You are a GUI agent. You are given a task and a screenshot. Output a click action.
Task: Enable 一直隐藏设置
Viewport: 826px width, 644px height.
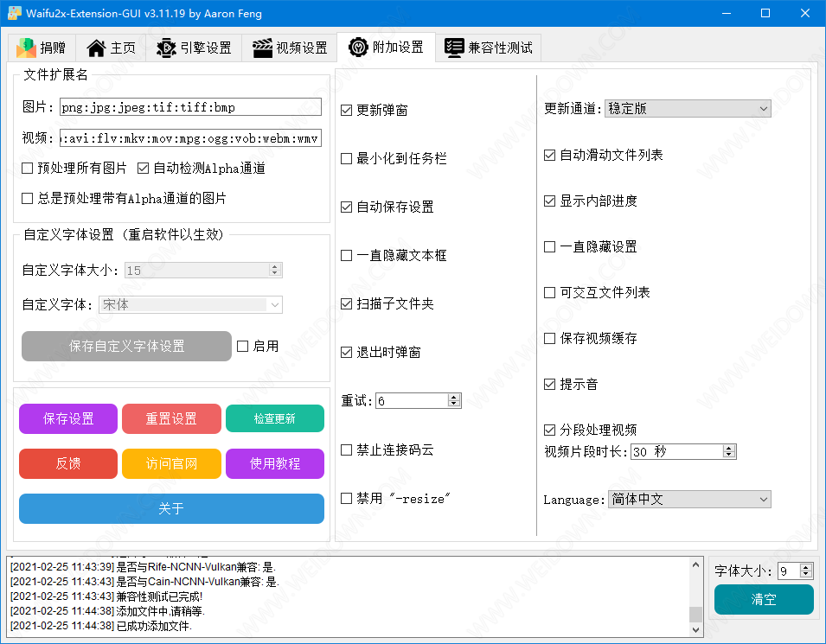[550, 246]
